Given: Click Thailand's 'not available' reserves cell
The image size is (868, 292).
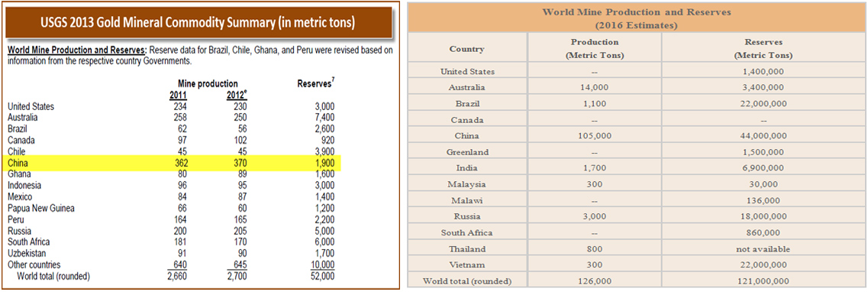Looking at the screenshot, I should (763, 248).
